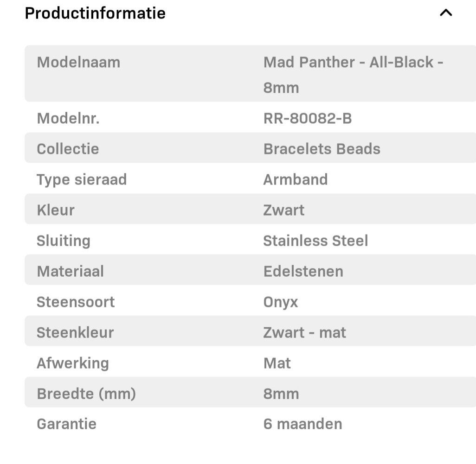Click the Breedte (mm) label

[86, 394]
